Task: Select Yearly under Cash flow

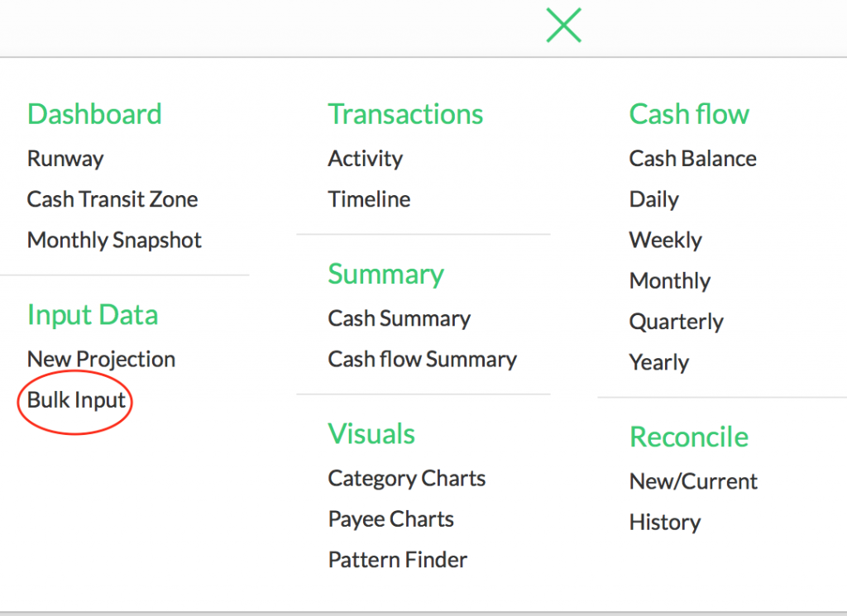Action: [659, 362]
